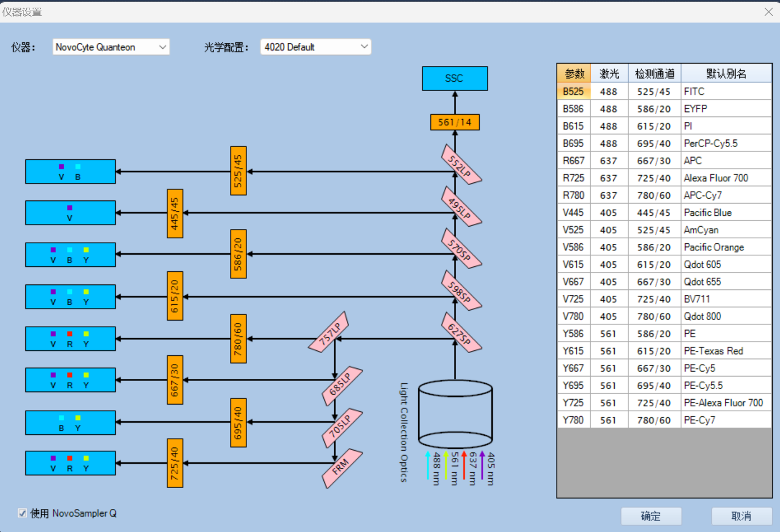The height and width of the screenshot is (532, 780).
Task: Click the 695/40 bandpass filter
Action: (238, 422)
